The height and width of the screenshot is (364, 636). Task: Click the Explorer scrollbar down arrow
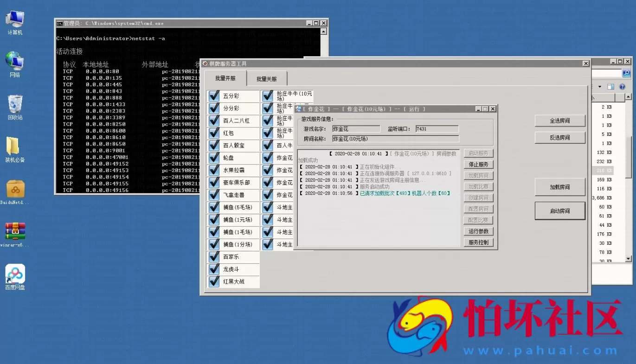pos(629,259)
